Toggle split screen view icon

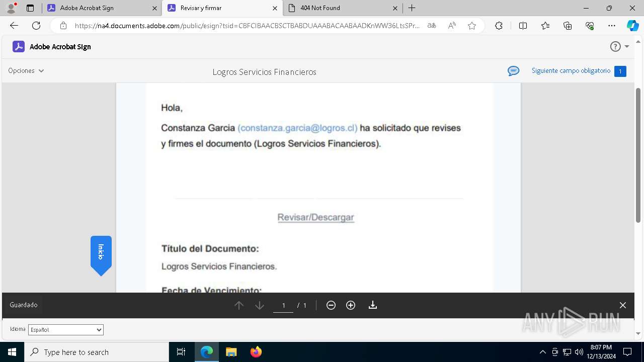(x=523, y=26)
